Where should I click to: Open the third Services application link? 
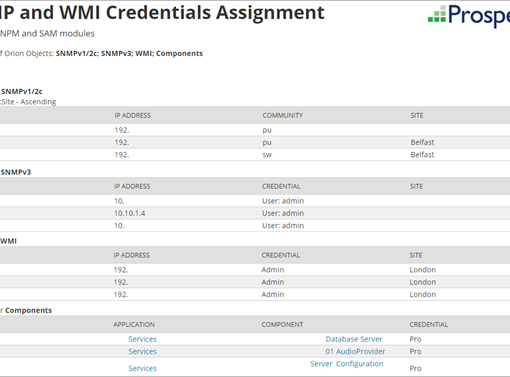point(142,368)
